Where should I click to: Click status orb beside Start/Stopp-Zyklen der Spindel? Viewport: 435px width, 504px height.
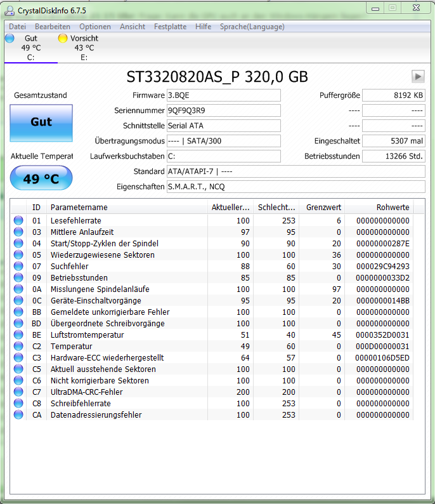pyautogui.click(x=18, y=243)
